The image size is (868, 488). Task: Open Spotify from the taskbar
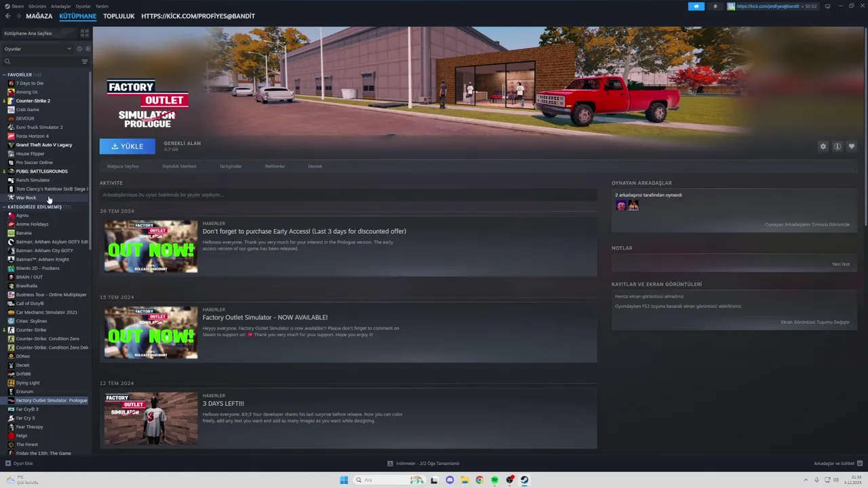[494, 480]
